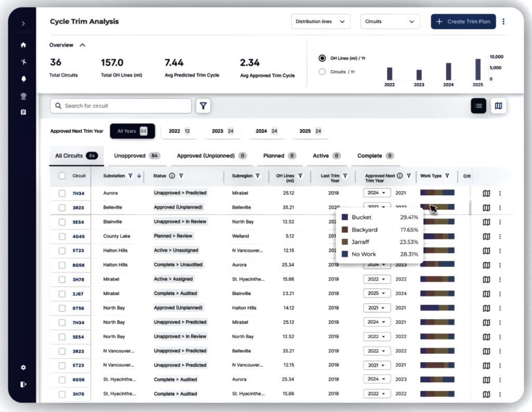The image size is (532, 412).
Task: Open the Distribution lines dropdown
Action: pyautogui.click(x=321, y=22)
